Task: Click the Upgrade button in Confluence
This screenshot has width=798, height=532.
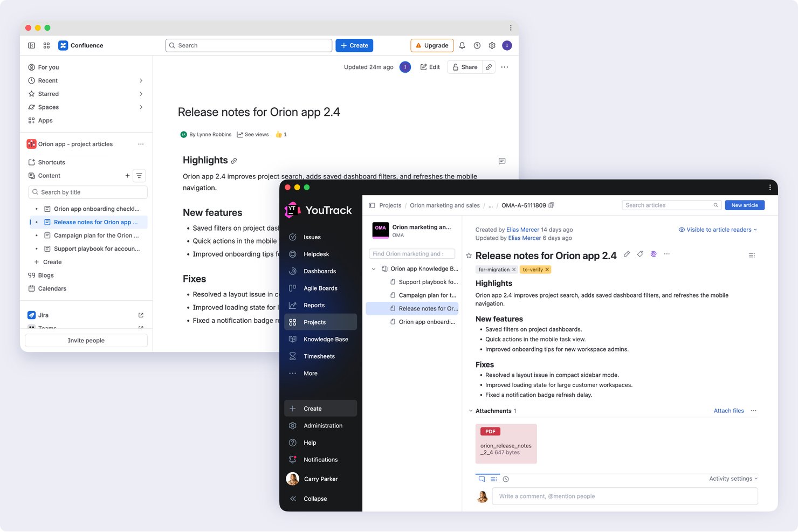Action: [x=432, y=46]
